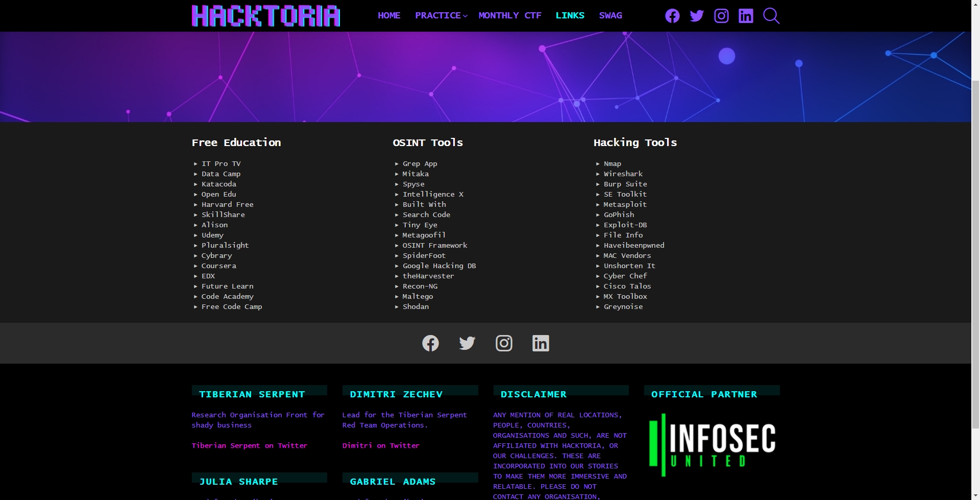Open the SpiderFoot link
This screenshot has height=500, width=980.
point(424,255)
